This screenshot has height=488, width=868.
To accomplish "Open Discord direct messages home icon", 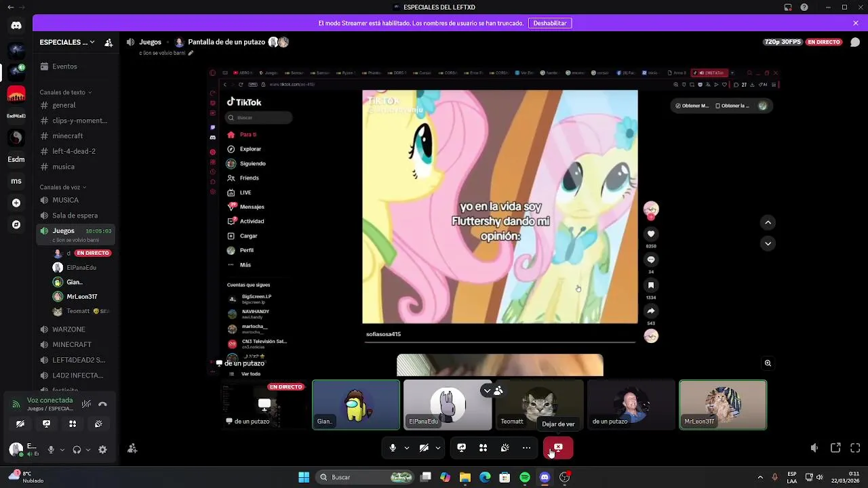I will [16, 25].
